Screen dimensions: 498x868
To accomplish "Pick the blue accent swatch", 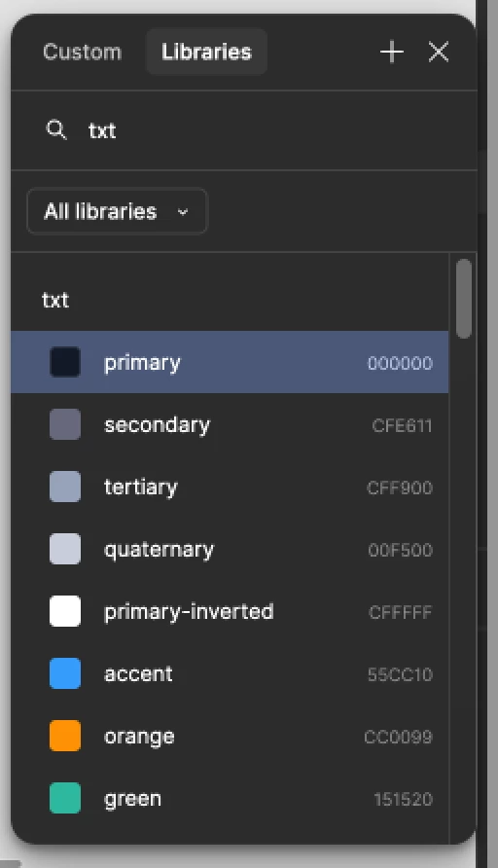I will pos(65,673).
